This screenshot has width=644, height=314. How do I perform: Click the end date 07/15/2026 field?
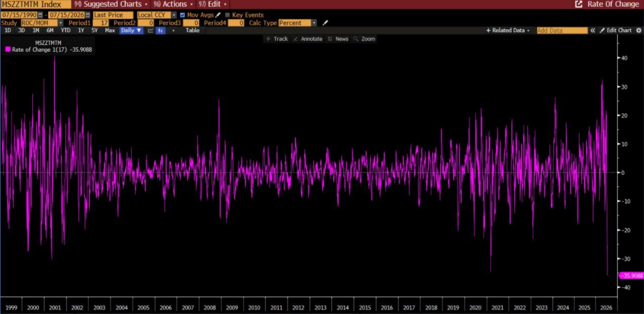tap(67, 15)
